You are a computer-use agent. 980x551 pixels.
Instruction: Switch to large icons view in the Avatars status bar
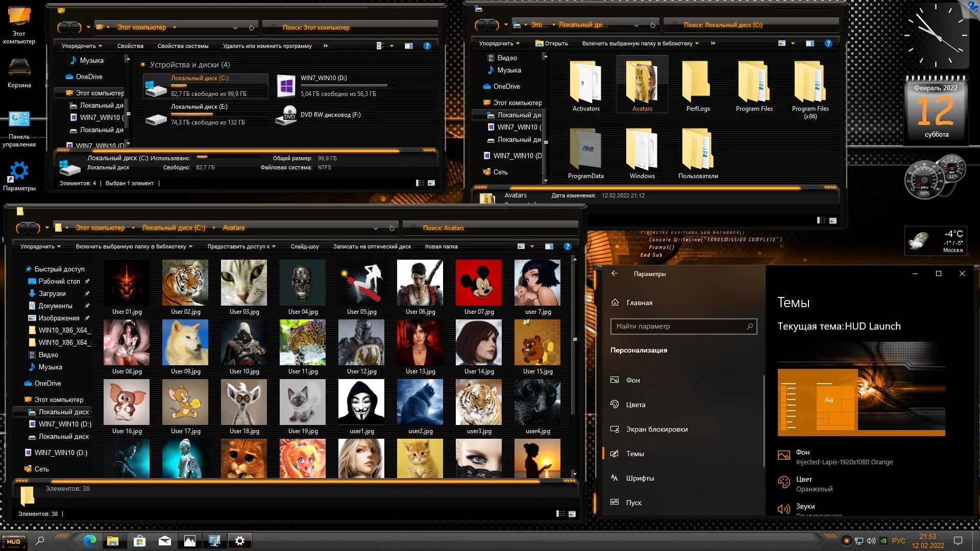tap(572, 514)
